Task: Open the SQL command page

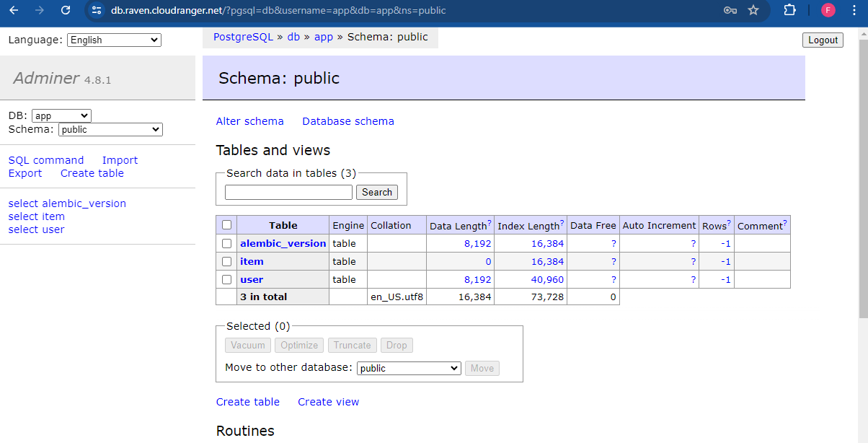Action: pos(46,160)
